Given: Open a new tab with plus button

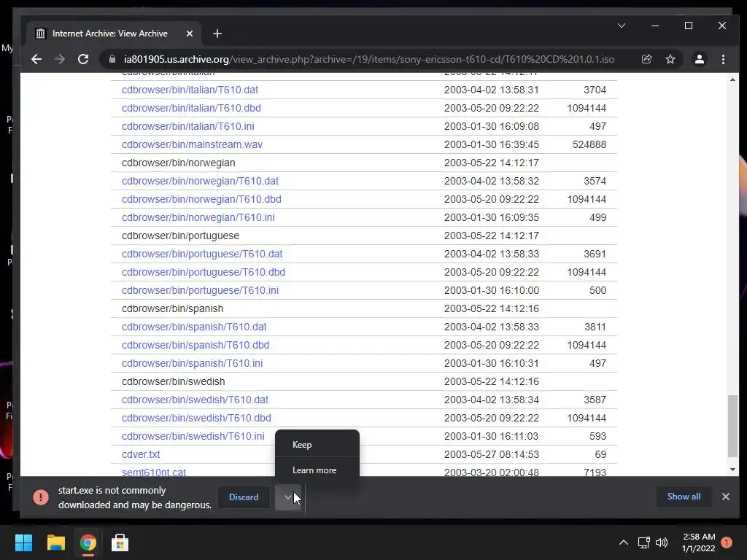Looking at the screenshot, I should pyautogui.click(x=217, y=34).
